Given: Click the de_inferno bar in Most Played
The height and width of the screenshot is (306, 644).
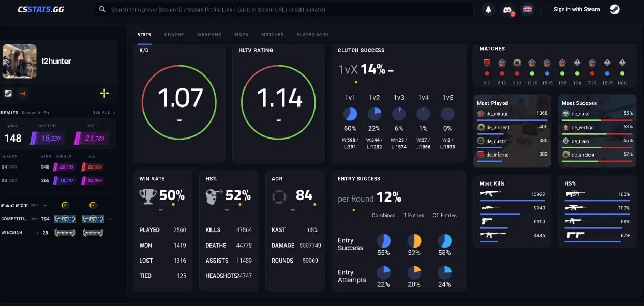Looking at the screenshot, I should pos(489,161).
